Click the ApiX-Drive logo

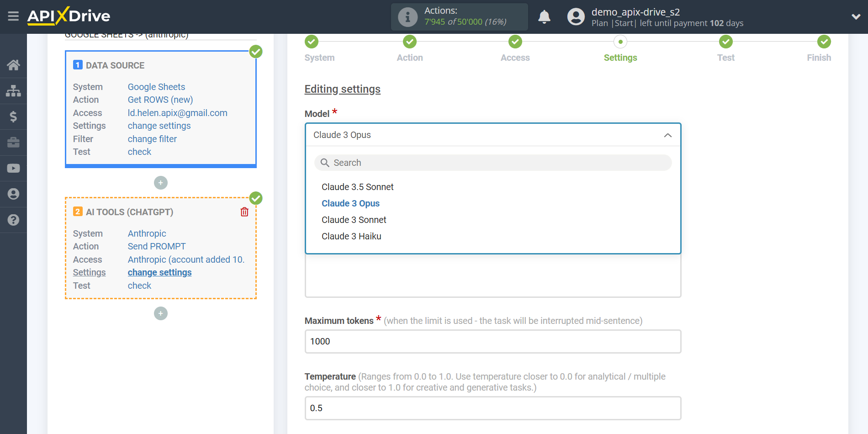click(x=69, y=16)
